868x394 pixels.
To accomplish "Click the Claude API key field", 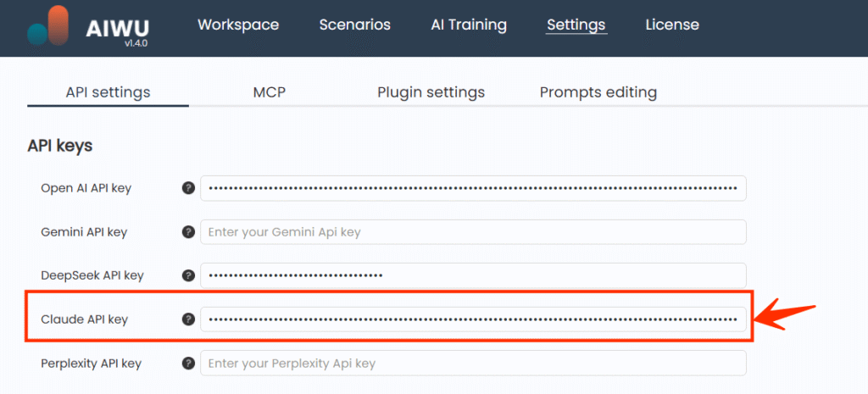I will (x=473, y=319).
